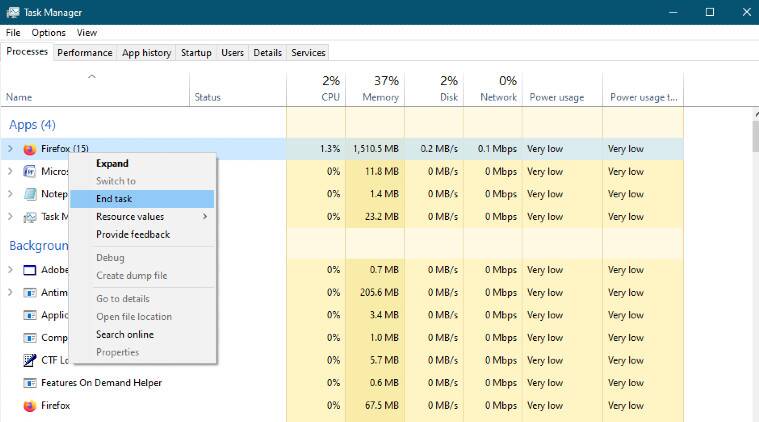The width and height of the screenshot is (759, 422).
Task: Expand the Antimalware background process row
Action: 10,293
